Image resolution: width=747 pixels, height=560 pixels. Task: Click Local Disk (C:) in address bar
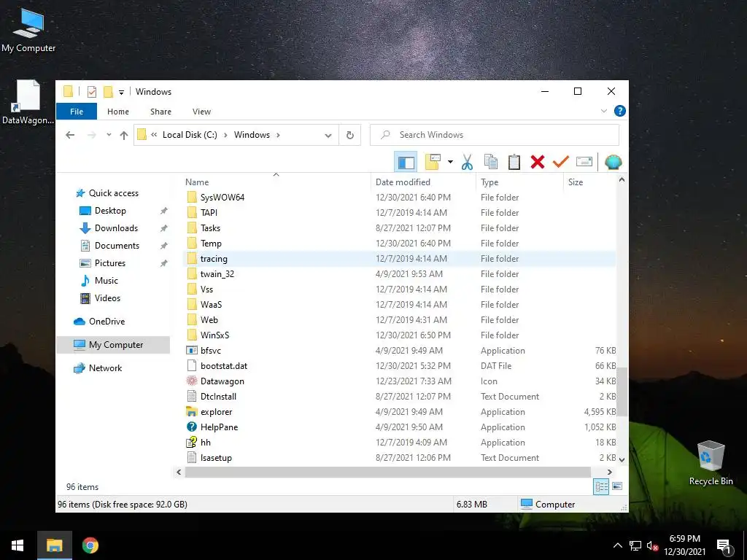190,135
